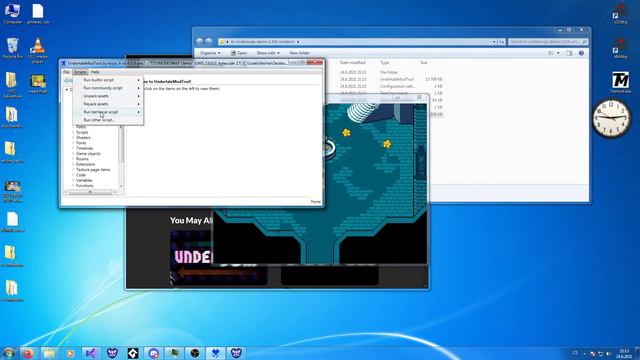Choose Run builtin script menu entry
This screenshot has height=360, width=640.
pyautogui.click(x=108, y=80)
